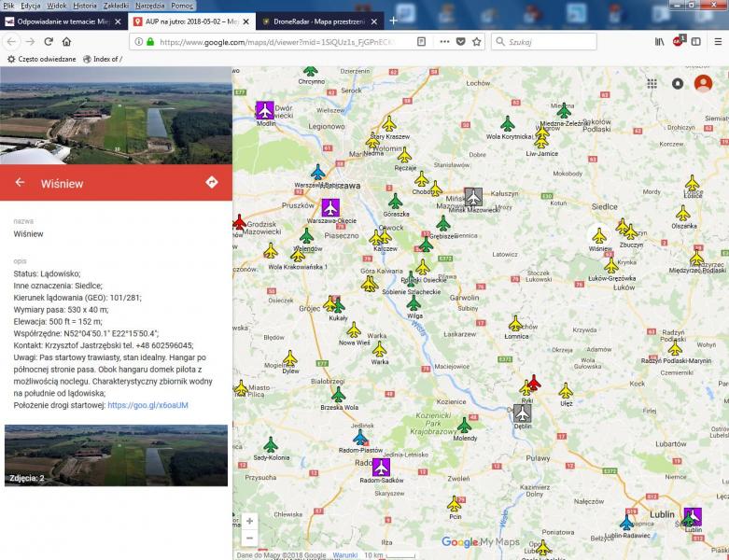This screenshot has width=729, height=560.
Task: Open the Google apps grid icon
Action: pyautogui.click(x=652, y=83)
